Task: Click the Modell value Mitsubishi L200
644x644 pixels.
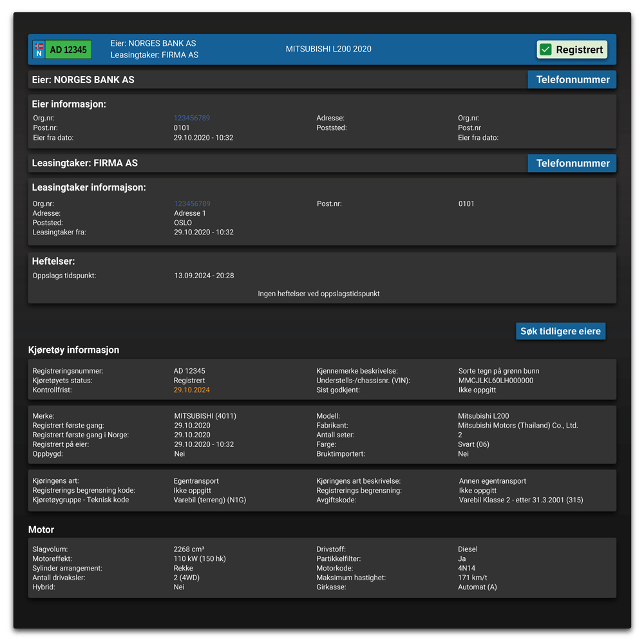Action: pos(484,416)
